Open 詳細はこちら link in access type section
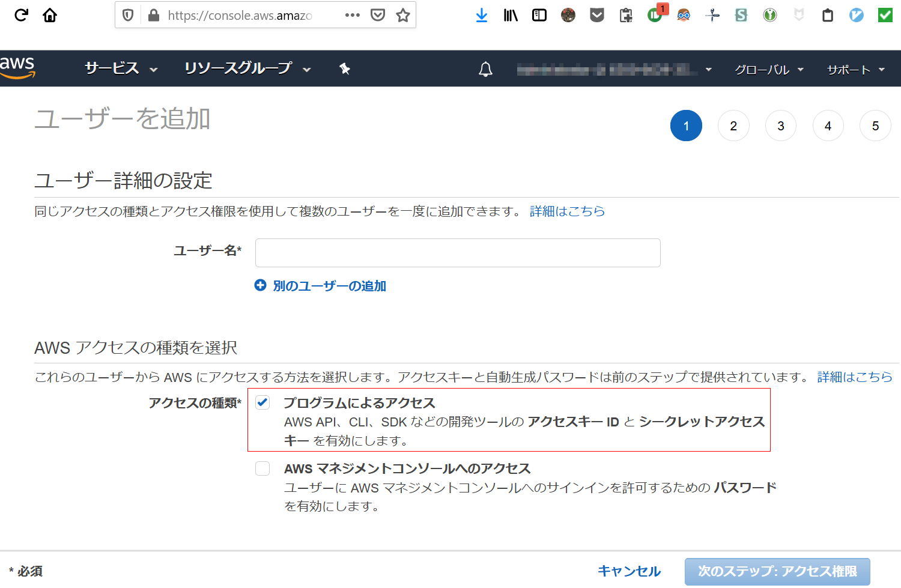 (x=855, y=377)
